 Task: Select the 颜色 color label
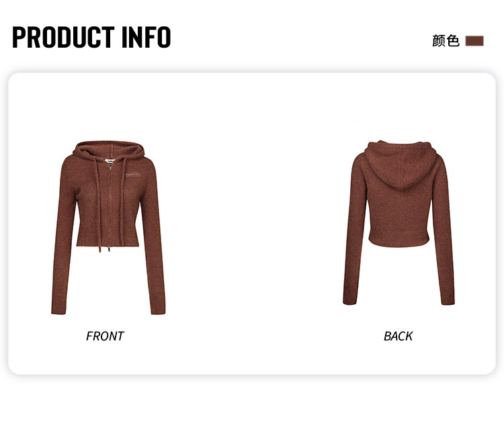[x=446, y=41]
